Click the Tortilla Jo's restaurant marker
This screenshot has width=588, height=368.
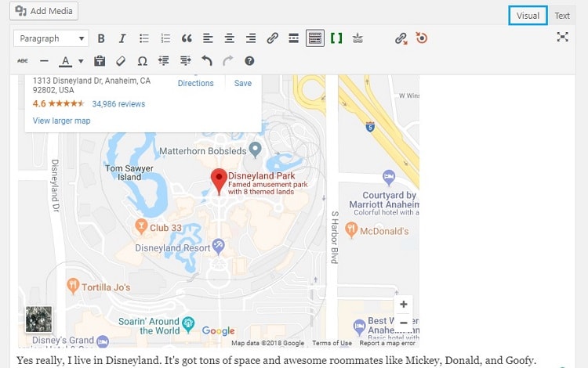click(73, 286)
